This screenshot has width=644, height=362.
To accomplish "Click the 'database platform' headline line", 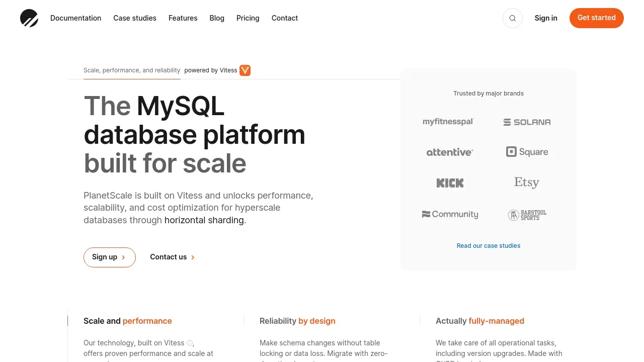I will coord(195,135).
